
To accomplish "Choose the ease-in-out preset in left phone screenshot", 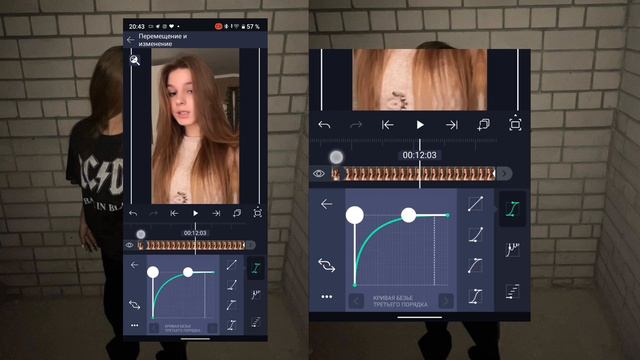I will pyautogui.click(x=231, y=325).
